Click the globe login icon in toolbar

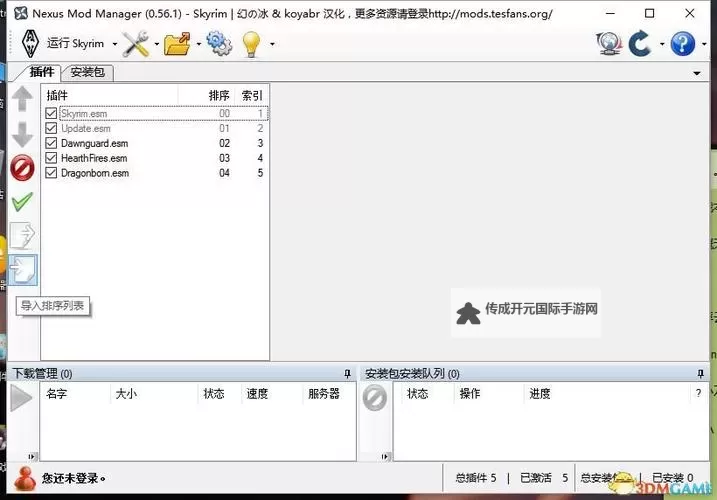(x=609, y=43)
